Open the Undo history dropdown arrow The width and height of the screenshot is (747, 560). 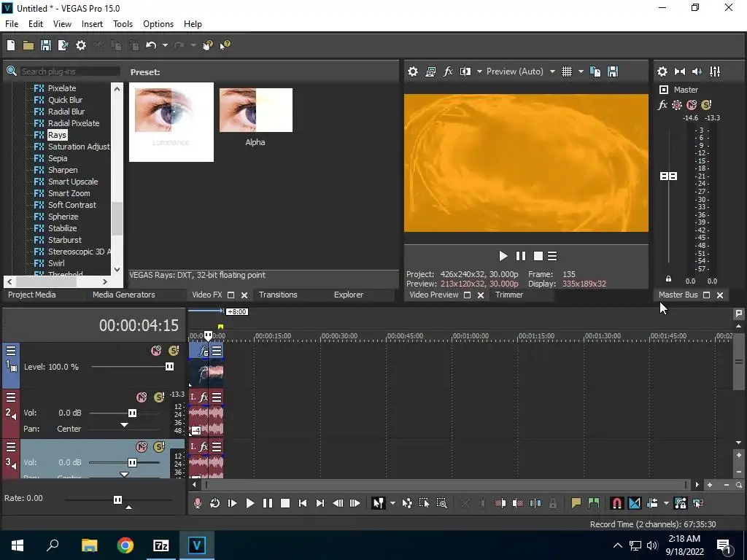pos(165,45)
